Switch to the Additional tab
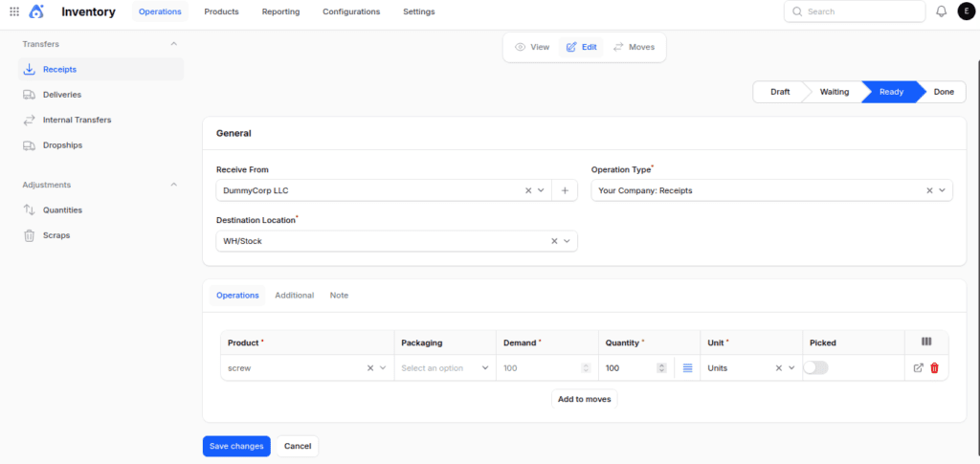The width and height of the screenshot is (980, 464). 295,296
